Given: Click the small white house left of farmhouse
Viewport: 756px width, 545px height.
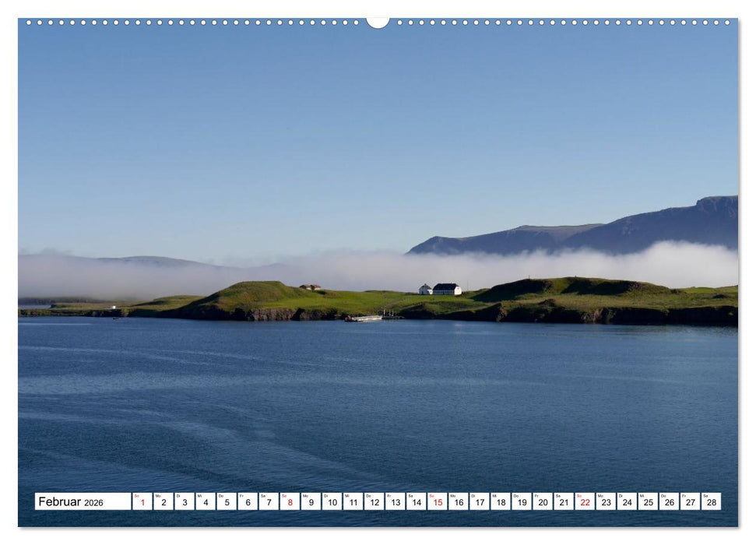Looking at the screenshot, I should [x=425, y=290].
